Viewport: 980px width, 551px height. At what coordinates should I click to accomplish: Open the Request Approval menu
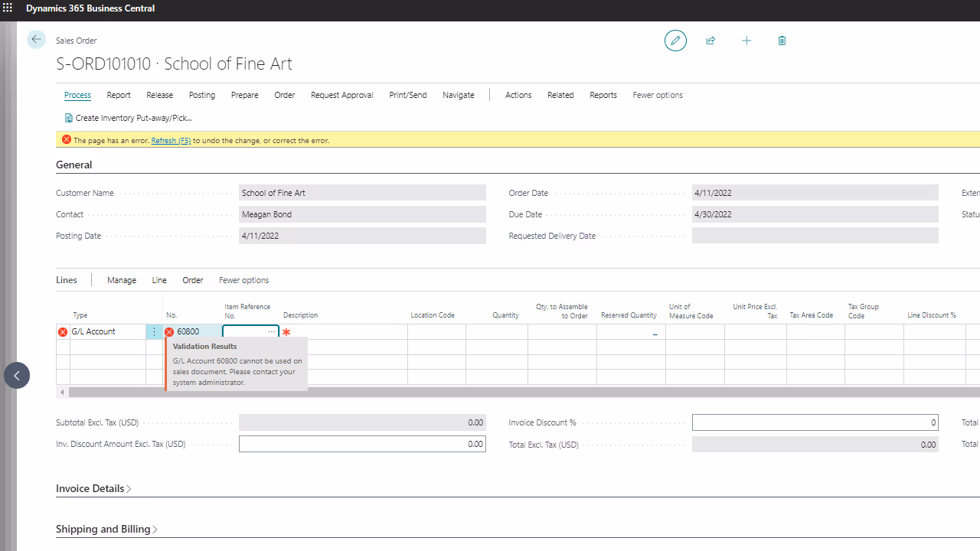[342, 95]
